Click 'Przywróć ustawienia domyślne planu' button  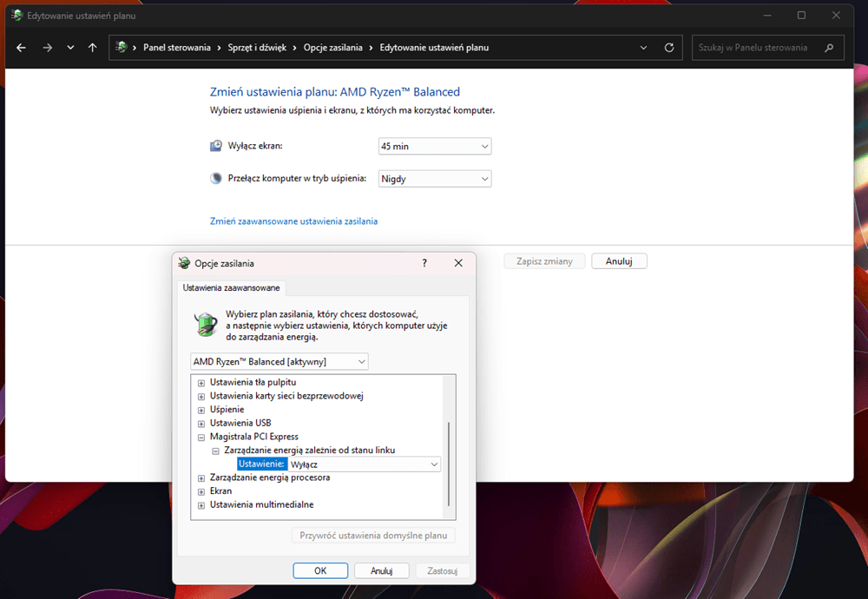pos(373,536)
